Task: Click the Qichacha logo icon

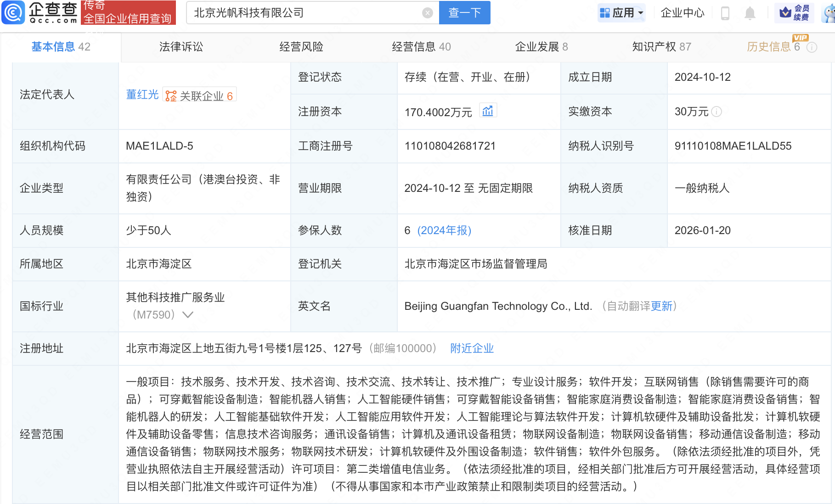Action: pyautogui.click(x=13, y=12)
